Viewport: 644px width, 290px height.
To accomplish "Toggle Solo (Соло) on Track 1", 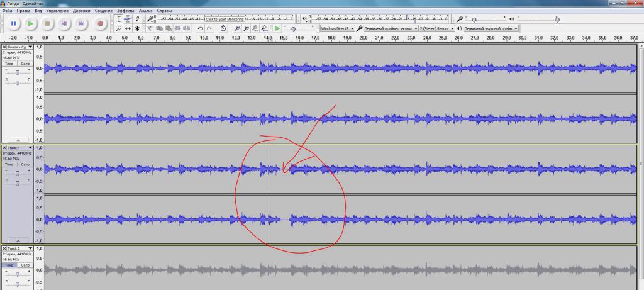I will (x=25, y=164).
